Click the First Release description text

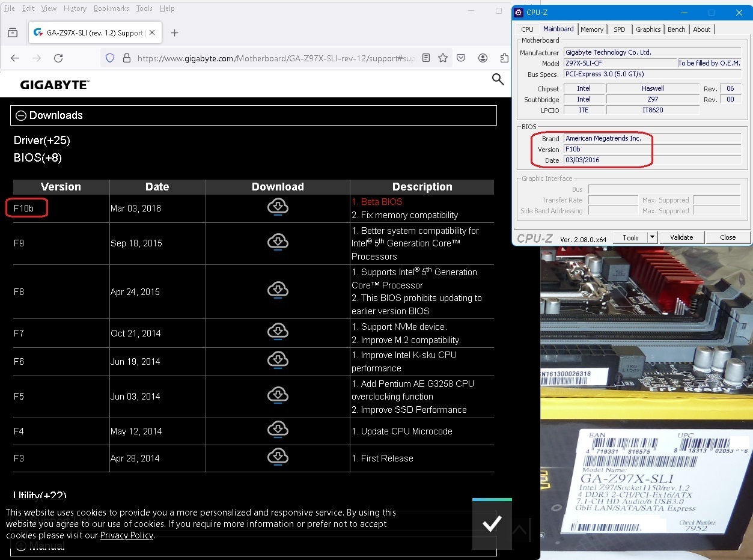pos(382,458)
